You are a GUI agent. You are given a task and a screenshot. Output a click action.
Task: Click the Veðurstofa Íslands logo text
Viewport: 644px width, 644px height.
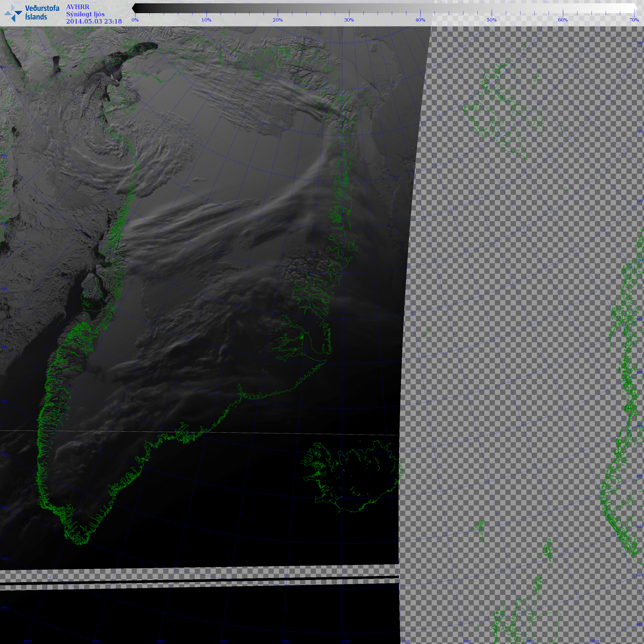[42, 13]
